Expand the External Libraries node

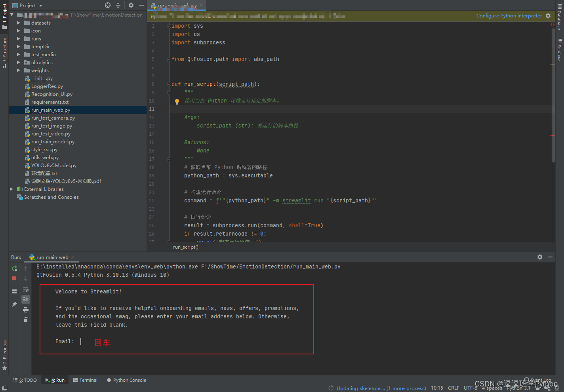pos(11,189)
